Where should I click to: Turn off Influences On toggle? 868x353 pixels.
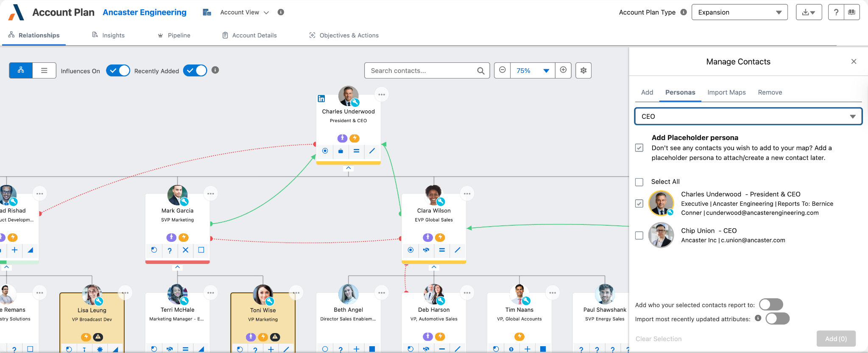(x=118, y=70)
